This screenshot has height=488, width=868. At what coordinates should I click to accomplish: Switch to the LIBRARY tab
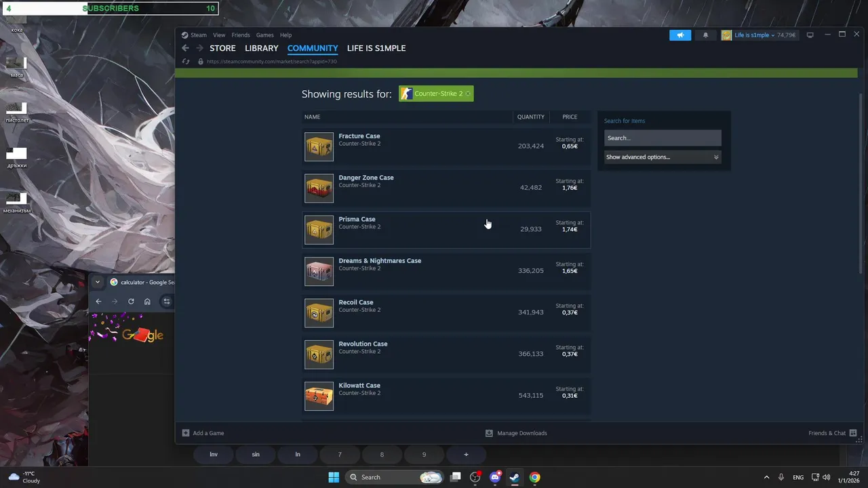pyautogui.click(x=262, y=48)
